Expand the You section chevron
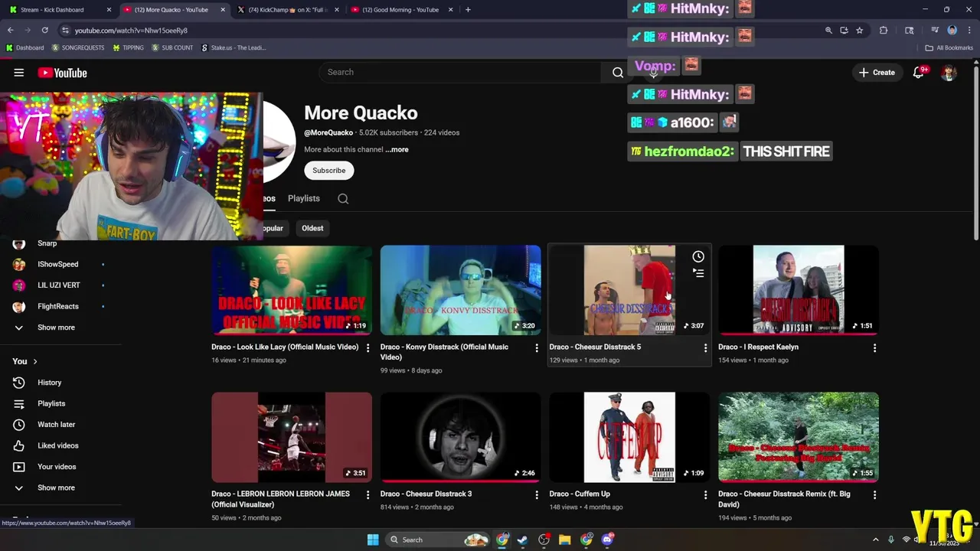This screenshot has height=551, width=980. 35,361
